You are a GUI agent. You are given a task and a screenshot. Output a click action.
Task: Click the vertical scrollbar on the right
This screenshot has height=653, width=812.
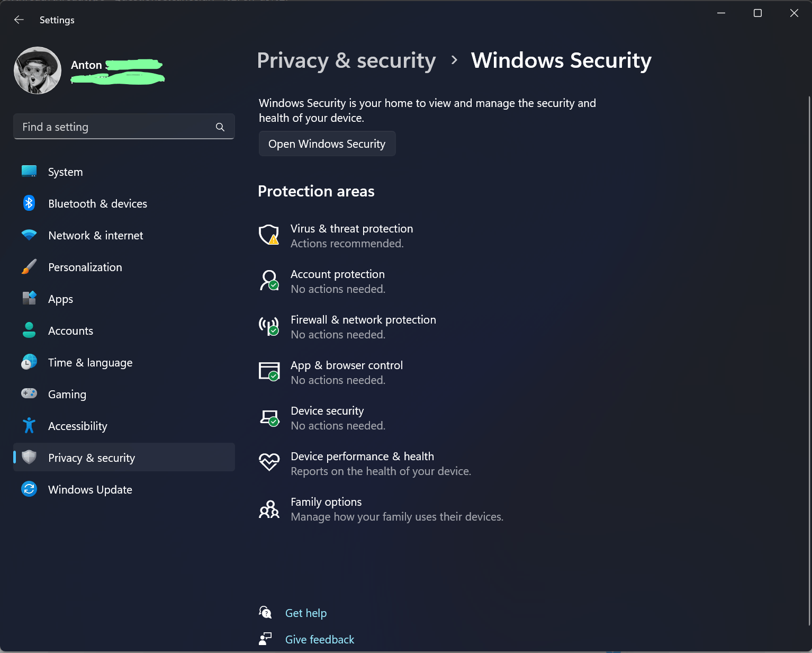tap(809, 360)
